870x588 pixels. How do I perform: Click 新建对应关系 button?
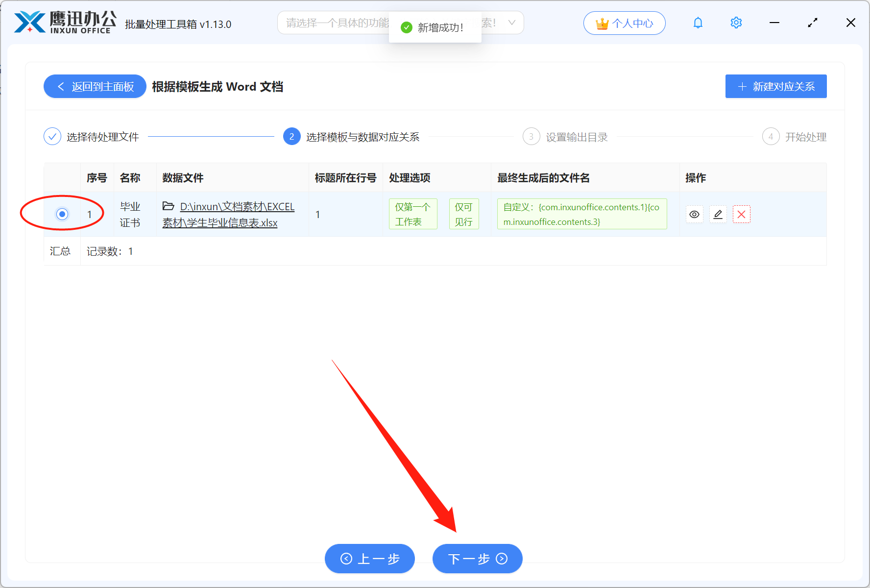(775, 86)
